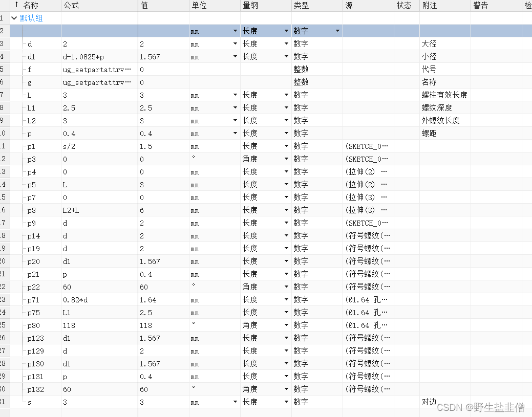Open the 类型 dropdown in the highlighted new row
Screen dimensions: 532x417
337,31
